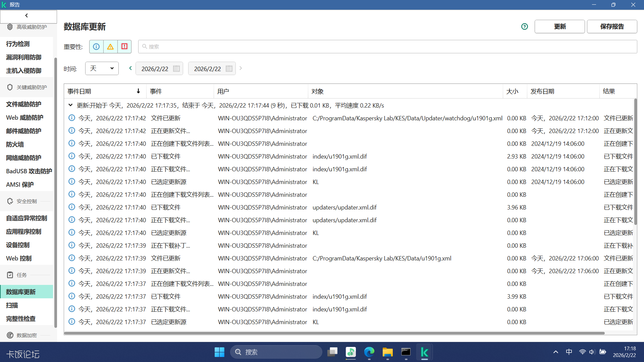Image resolution: width=644 pixels, height=362 pixels.
Task: Click the 安全控制 section header in the sidebar
Action: click(27, 201)
